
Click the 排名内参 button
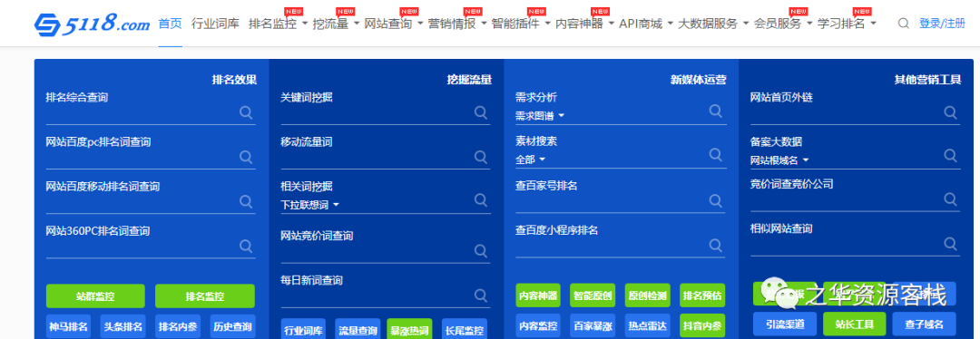click(178, 326)
